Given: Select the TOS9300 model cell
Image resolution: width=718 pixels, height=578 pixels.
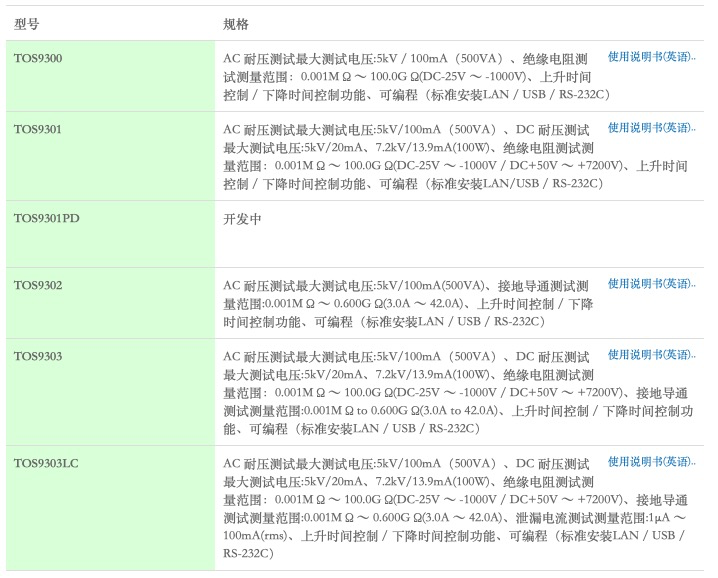Looking at the screenshot, I should (110, 76).
